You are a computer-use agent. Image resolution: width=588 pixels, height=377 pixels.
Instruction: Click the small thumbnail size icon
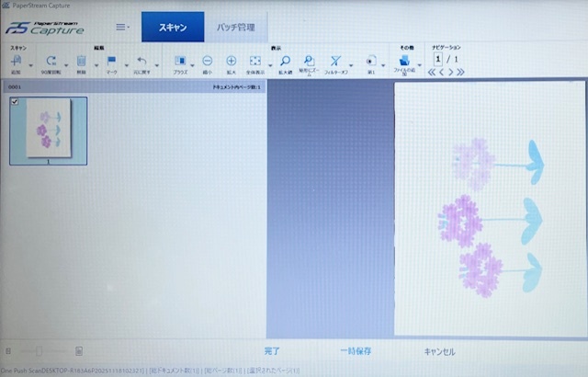pos(8,351)
